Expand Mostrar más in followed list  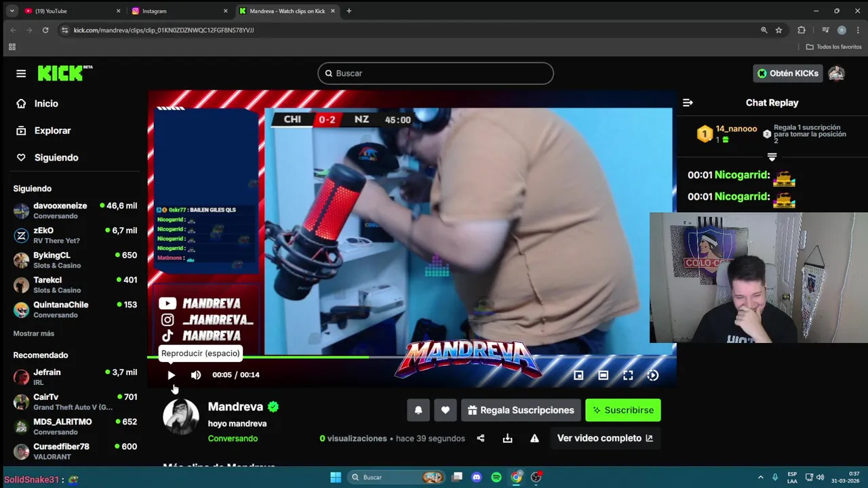[x=34, y=333]
